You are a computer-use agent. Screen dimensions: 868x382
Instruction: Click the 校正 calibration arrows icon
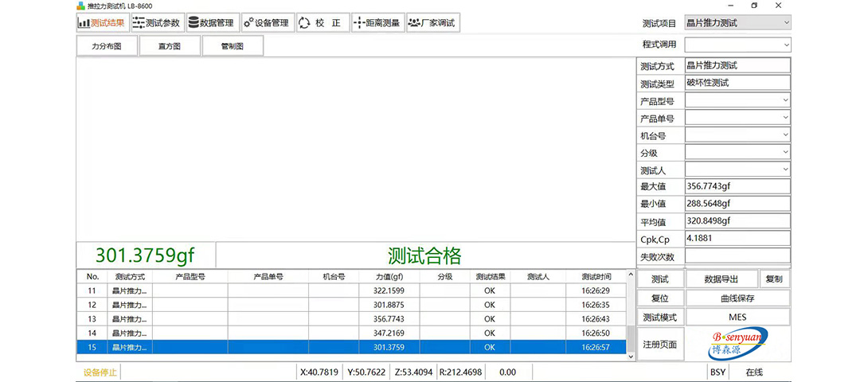click(305, 23)
